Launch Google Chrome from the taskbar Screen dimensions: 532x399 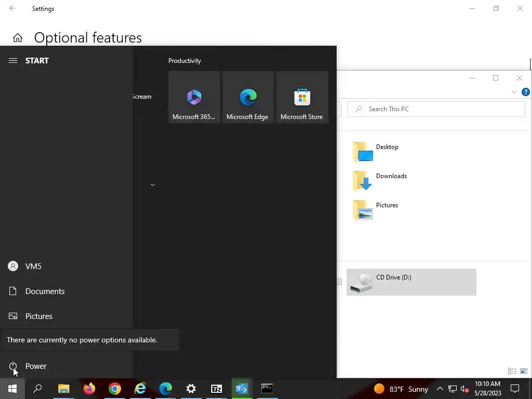115,389
